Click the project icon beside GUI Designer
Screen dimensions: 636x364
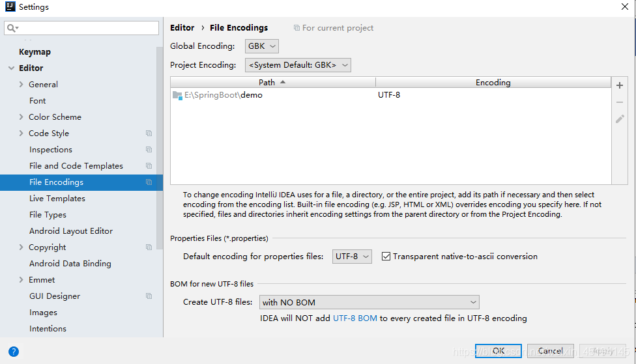(x=149, y=296)
